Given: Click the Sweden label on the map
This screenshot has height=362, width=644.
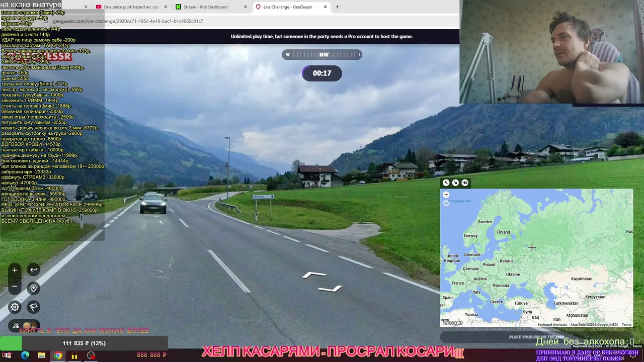Looking at the screenshot, I should pyautogui.click(x=485, y=222).
